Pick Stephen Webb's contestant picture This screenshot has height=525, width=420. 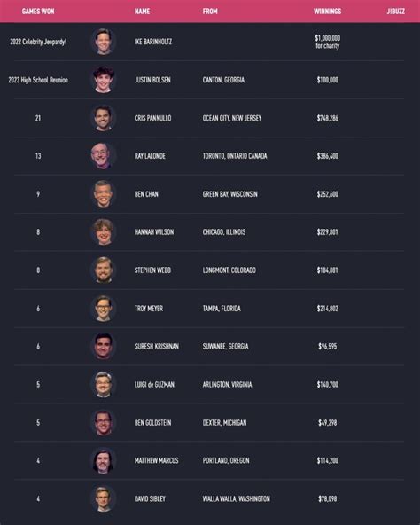point(103,270)
